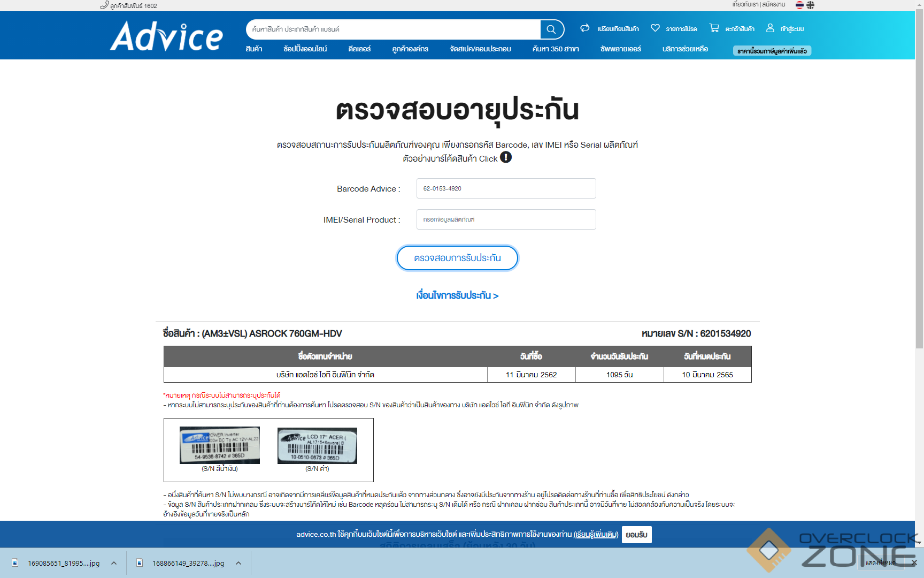Select the บริษัท แอดไวซ์ ไอที อินฟินิท distributor cell
924x578 pixels.
(326, 375)
